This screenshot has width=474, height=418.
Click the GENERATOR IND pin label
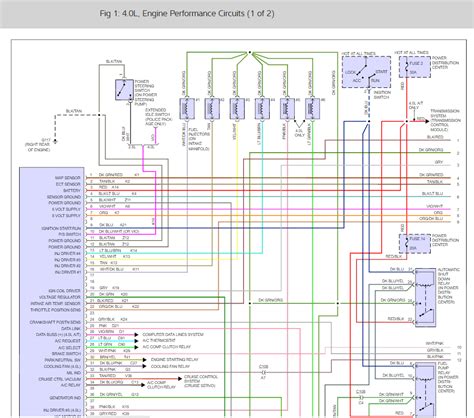tap(65, 398)
